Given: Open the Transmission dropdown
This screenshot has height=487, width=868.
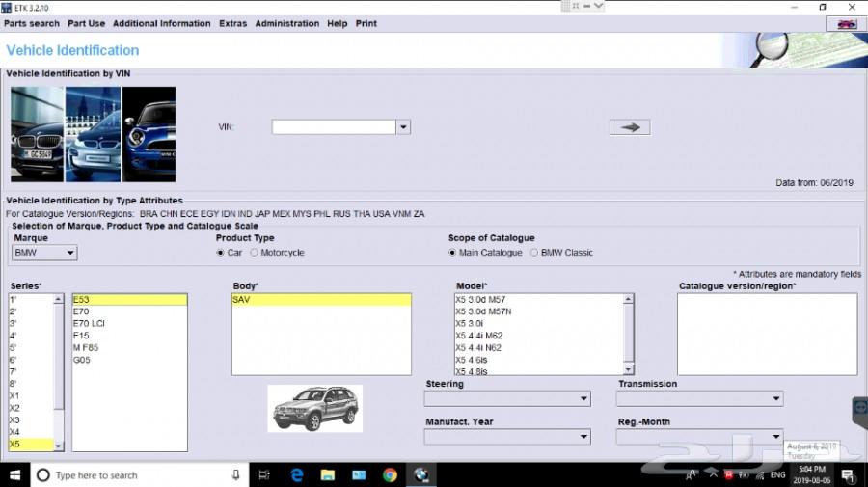Looking at the screenshot, I should point(700,398).
